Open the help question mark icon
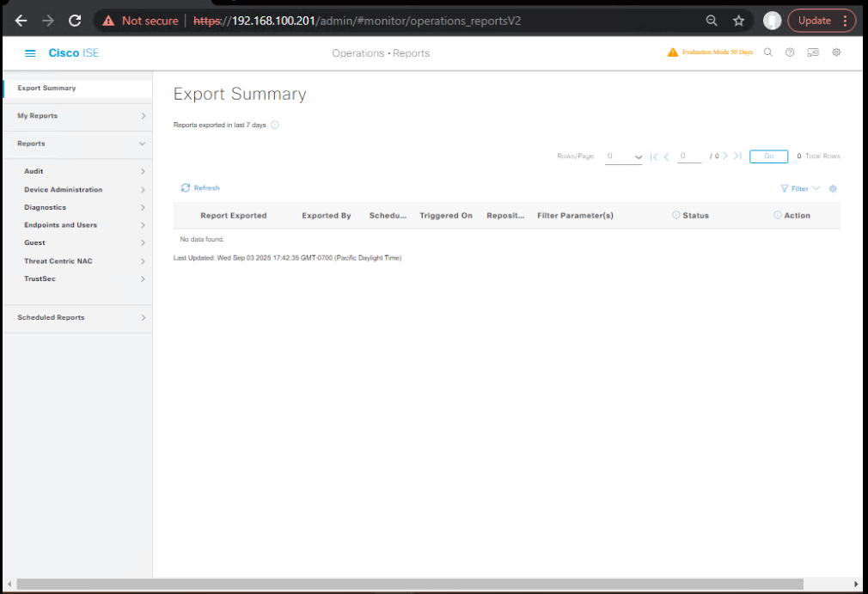The image size is (868, 594). click(790, 52)
